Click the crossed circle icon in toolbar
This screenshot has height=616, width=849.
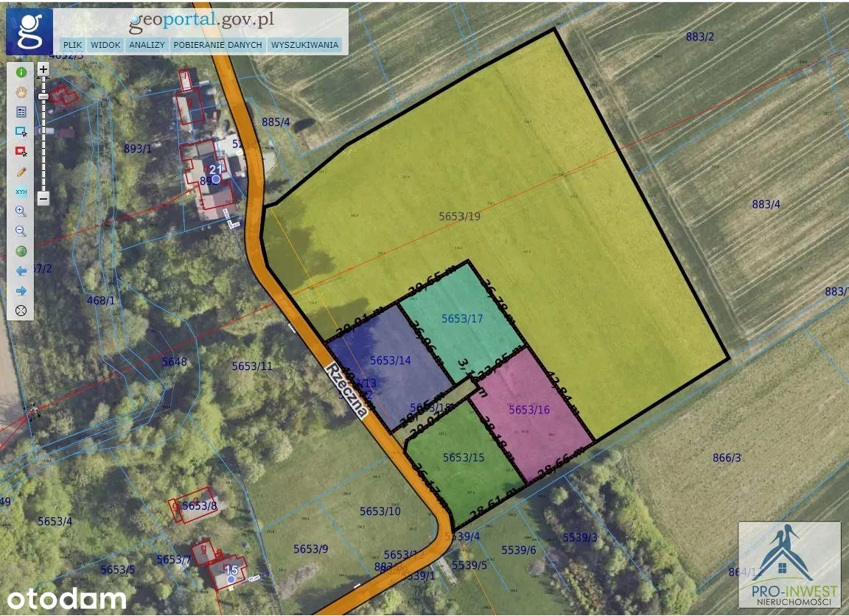coord(21,311)
